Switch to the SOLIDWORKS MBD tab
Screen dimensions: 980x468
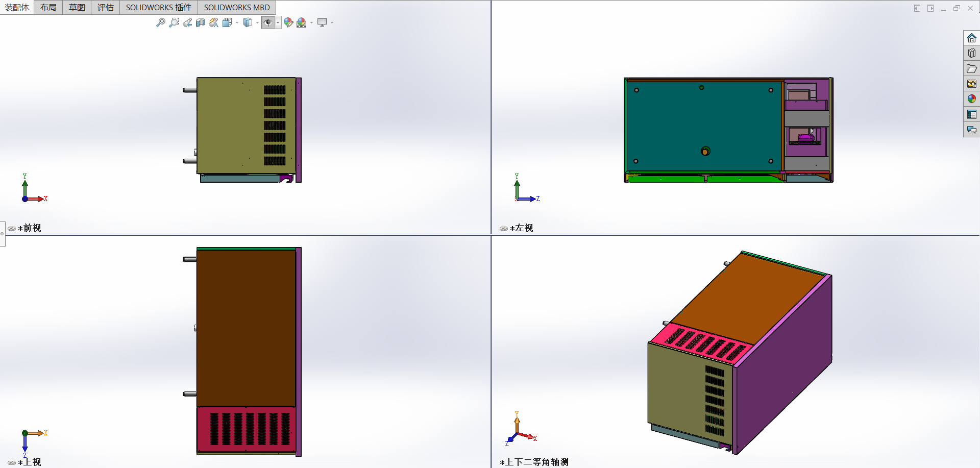pyautogui.click(x=237, y=7)
